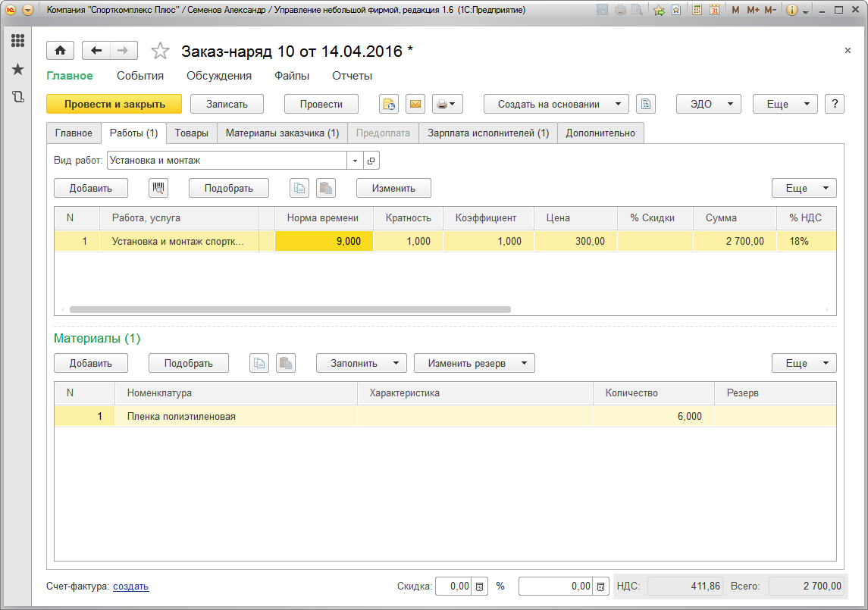This screenshot has width=868, height=610.
Task: Click the M+ memory add button
Action: click(x=753, y=10)
